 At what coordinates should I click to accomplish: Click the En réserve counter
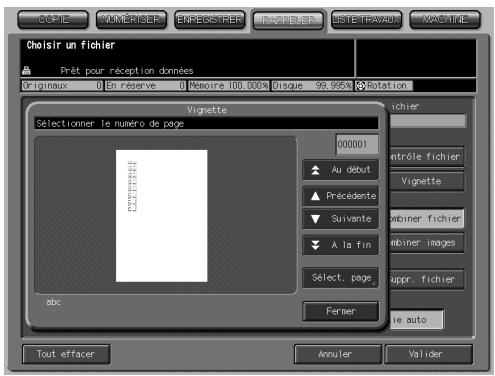click(145, 86)
